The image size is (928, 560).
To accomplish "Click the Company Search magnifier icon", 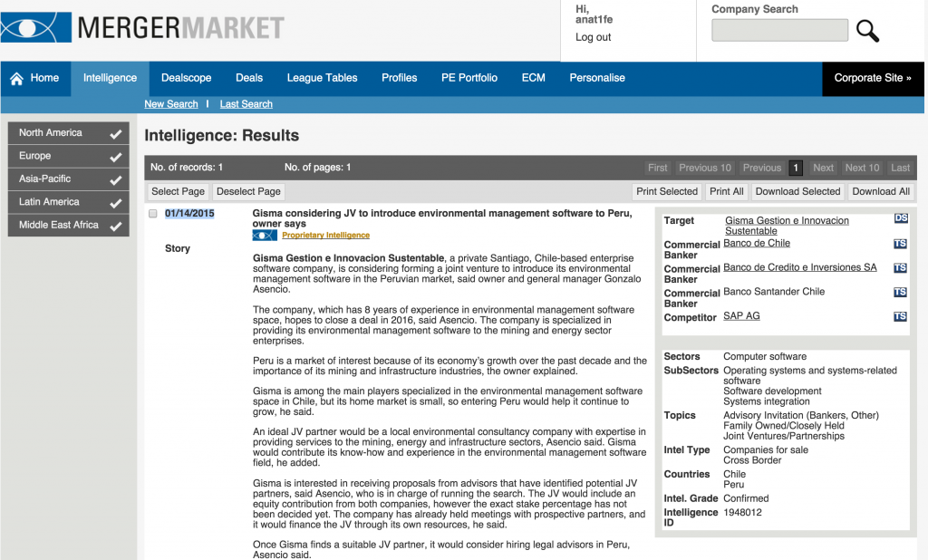I will [x=867, y=31].
